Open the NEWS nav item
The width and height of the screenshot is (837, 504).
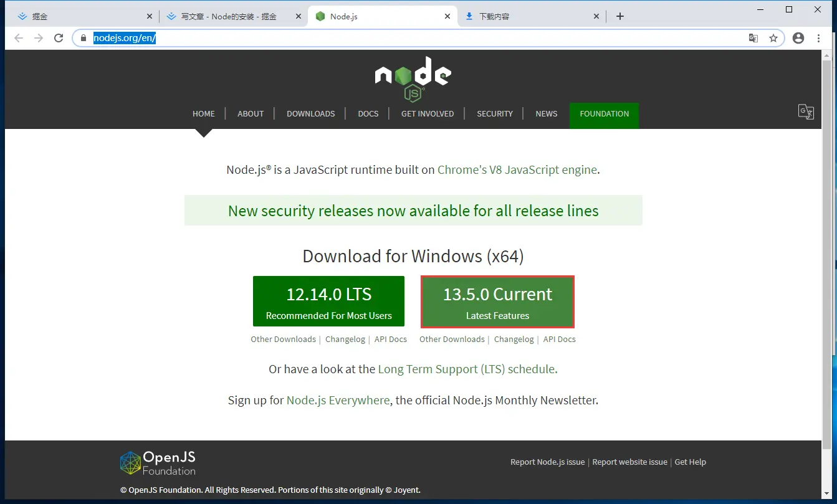pyautogui.click(x=547, y=113)
